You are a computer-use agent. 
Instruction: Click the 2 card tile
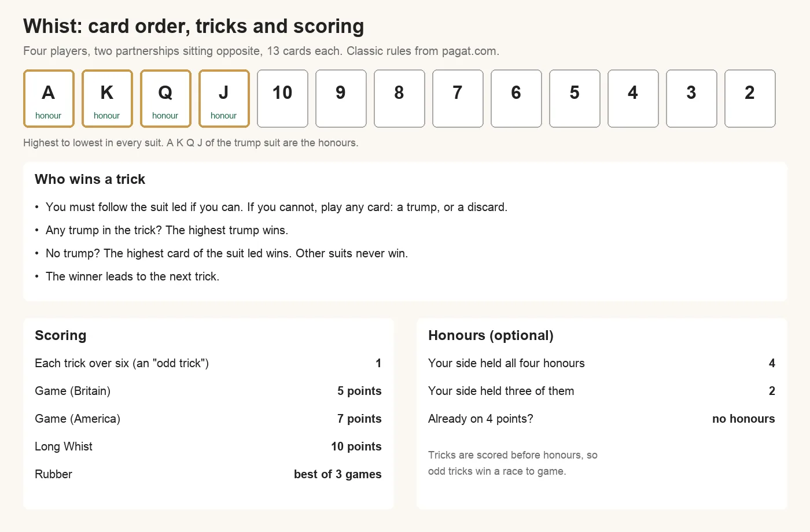pos(750,98)
